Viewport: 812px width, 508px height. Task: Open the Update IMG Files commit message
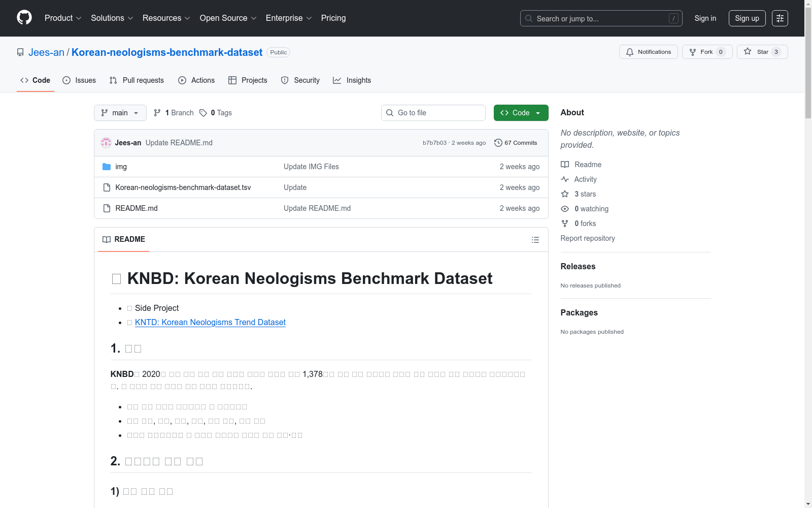coord(311,167)
